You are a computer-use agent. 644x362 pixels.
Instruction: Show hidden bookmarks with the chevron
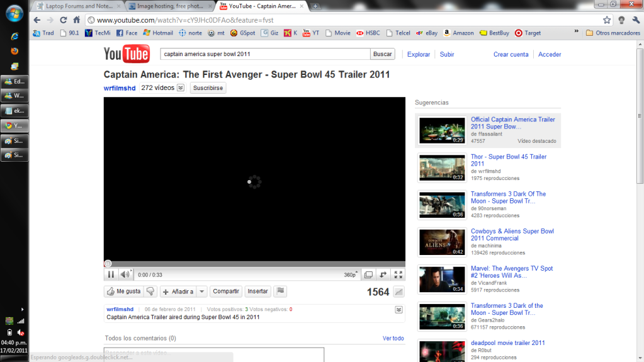[576, 31]
